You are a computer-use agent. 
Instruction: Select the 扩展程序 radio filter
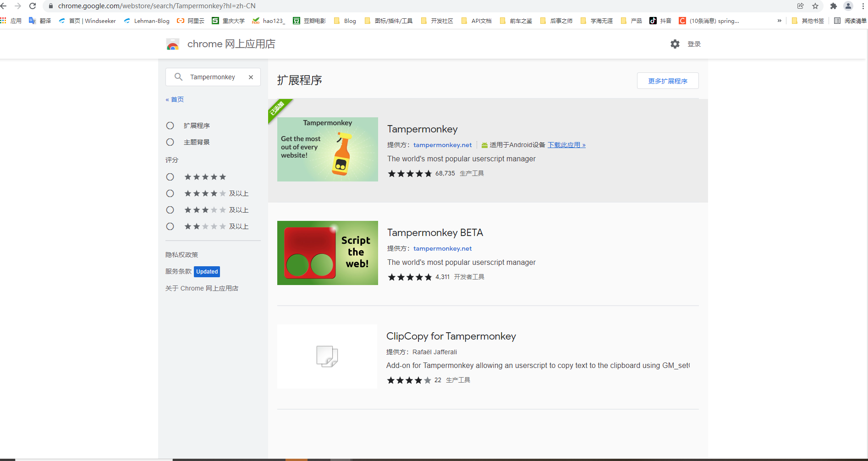(x=170, y=126)
